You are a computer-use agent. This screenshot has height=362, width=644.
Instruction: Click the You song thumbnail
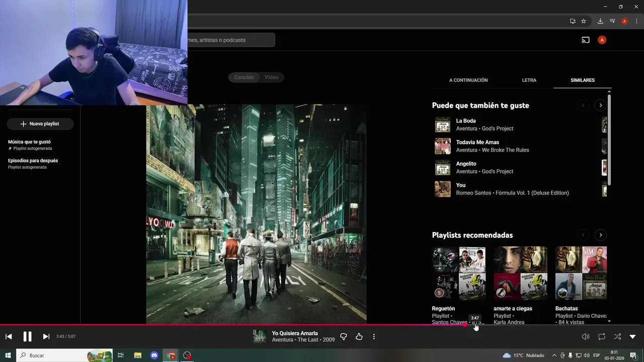(443, 189)
